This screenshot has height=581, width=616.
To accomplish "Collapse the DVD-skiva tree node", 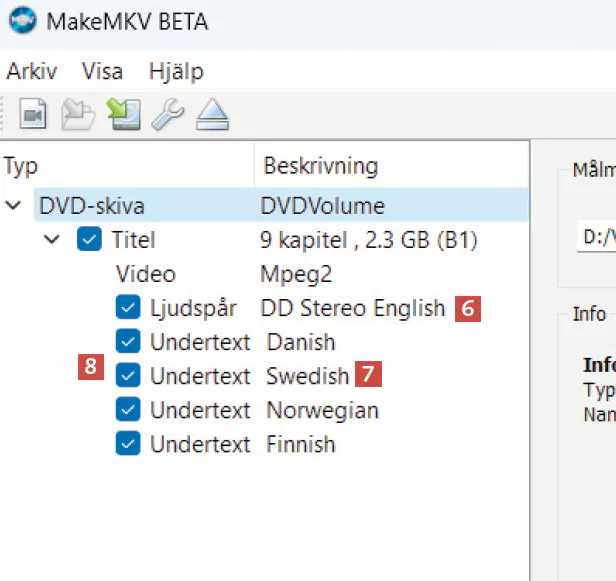I will (x=14, y=206).
